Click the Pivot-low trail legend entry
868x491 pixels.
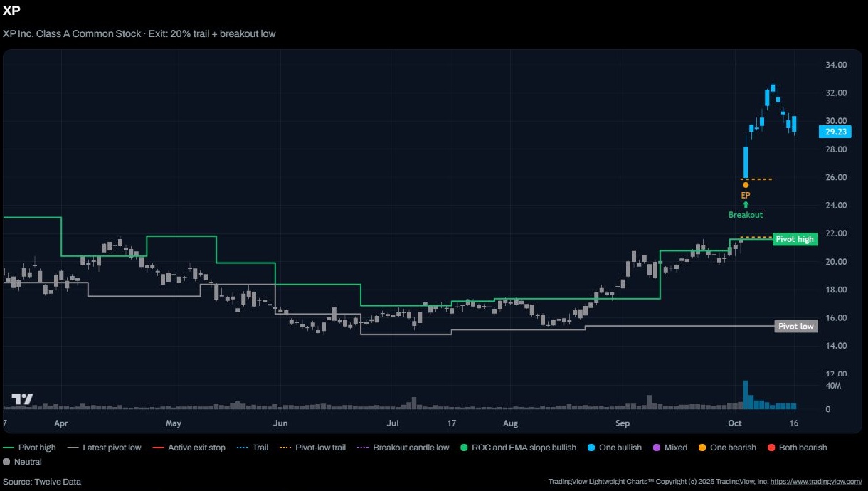coord(313,448)
